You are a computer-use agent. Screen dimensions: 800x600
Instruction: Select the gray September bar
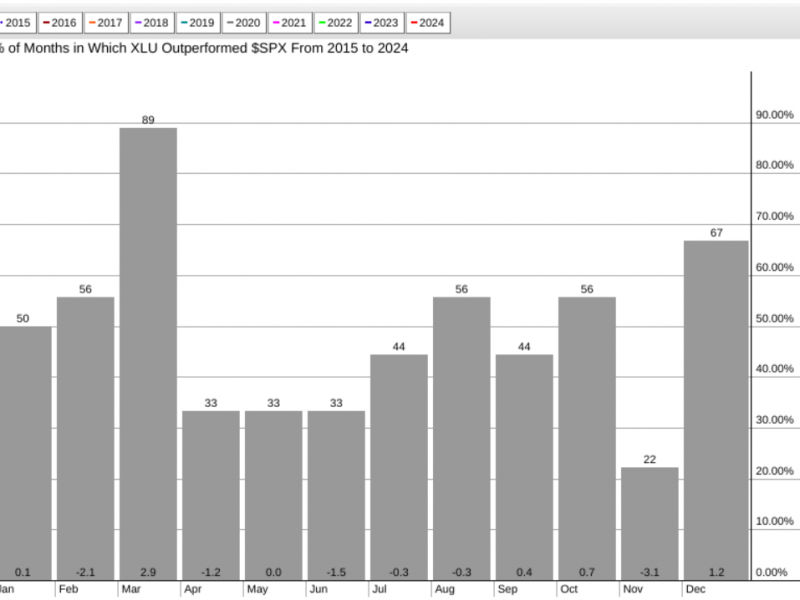524,467
